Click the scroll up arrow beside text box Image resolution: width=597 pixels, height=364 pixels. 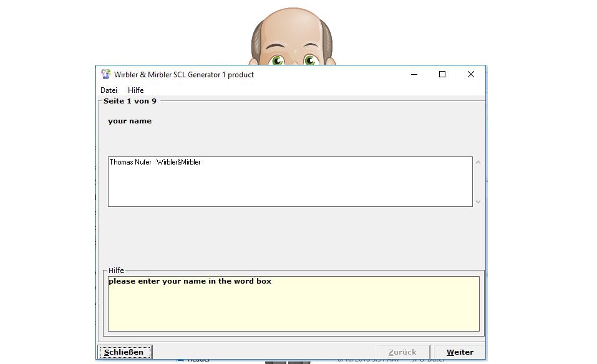pos(478,163)
